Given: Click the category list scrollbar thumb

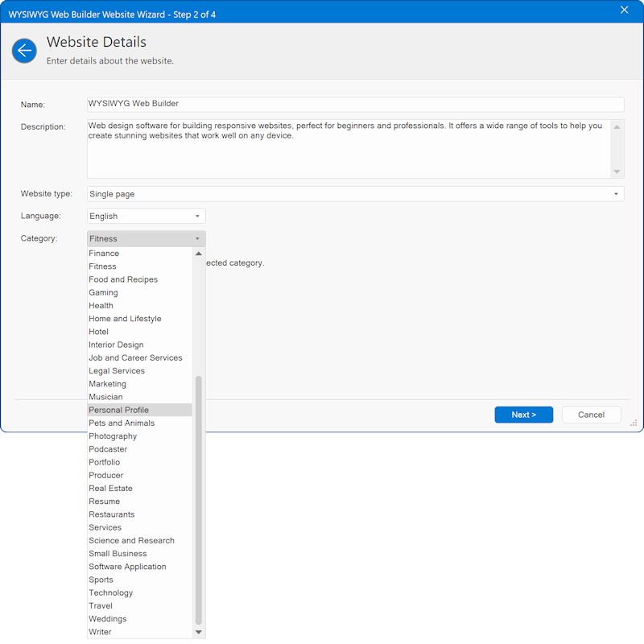Looking at the screenshot, I should point(199,500).
